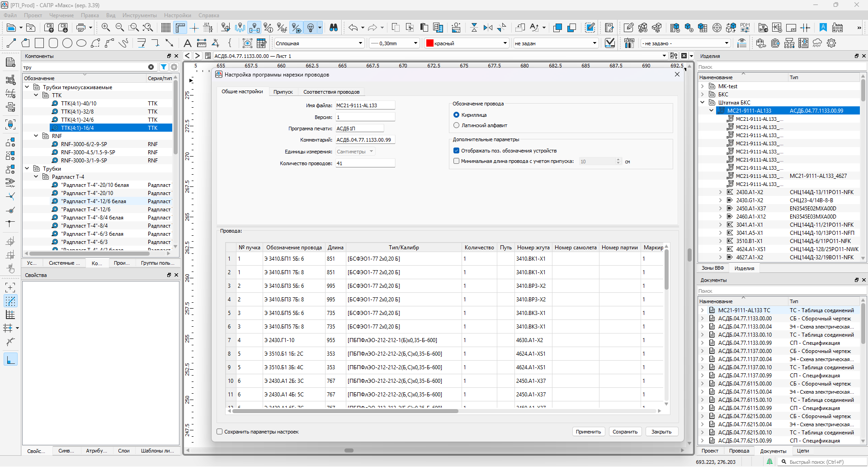Select the text tool with letter A

[x=187, y=43]
